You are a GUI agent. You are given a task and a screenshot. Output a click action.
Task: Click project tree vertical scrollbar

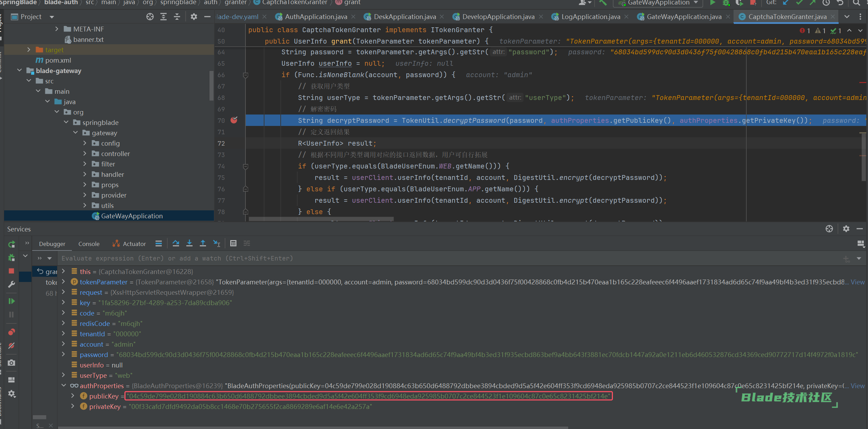211,85
